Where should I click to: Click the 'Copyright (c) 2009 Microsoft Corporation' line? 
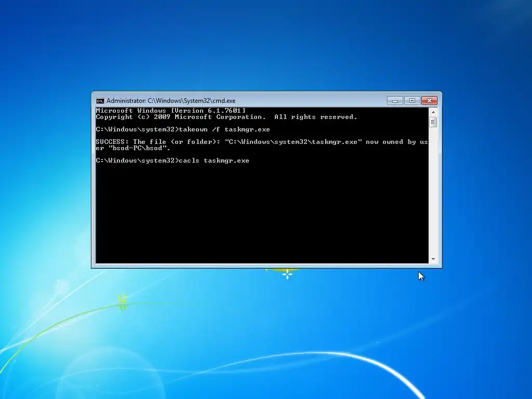click(x=227, y=117)
